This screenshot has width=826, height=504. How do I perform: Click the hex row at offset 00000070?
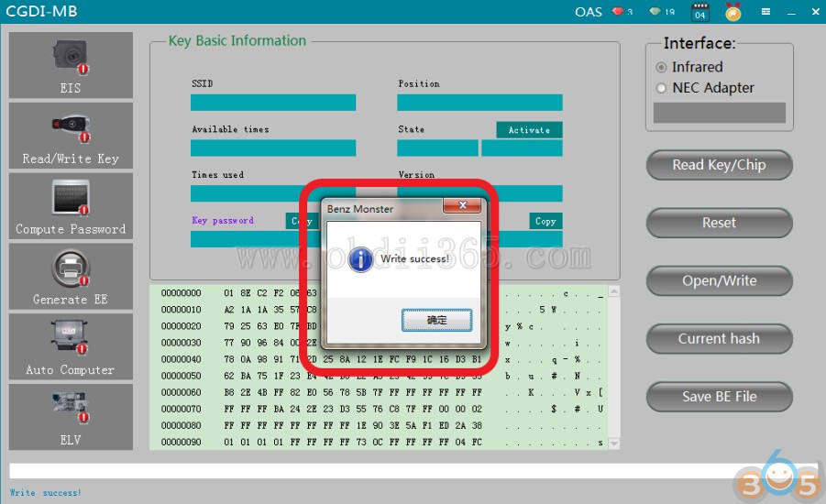click(x=382, y=409)
